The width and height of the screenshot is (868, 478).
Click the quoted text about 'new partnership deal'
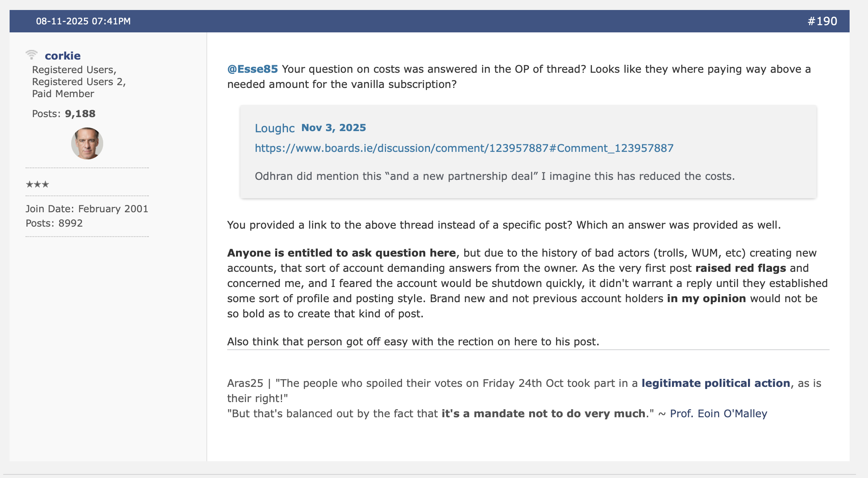[494, 176]
